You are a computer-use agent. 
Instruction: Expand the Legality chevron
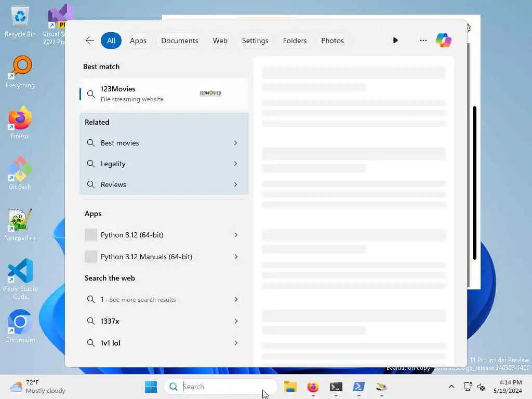pos(235,164)
